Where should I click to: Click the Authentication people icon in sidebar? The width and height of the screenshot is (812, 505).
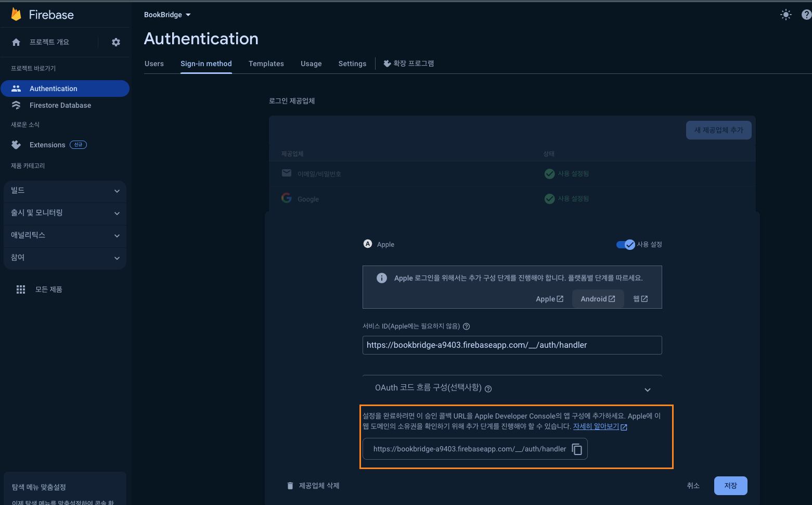tap(16, 89)
